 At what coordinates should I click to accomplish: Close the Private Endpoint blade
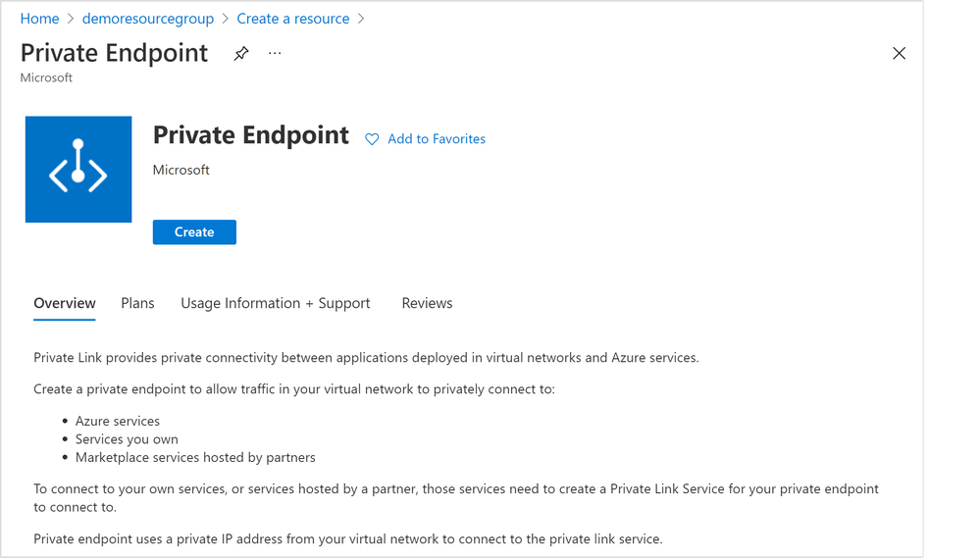tap(899, 54)
